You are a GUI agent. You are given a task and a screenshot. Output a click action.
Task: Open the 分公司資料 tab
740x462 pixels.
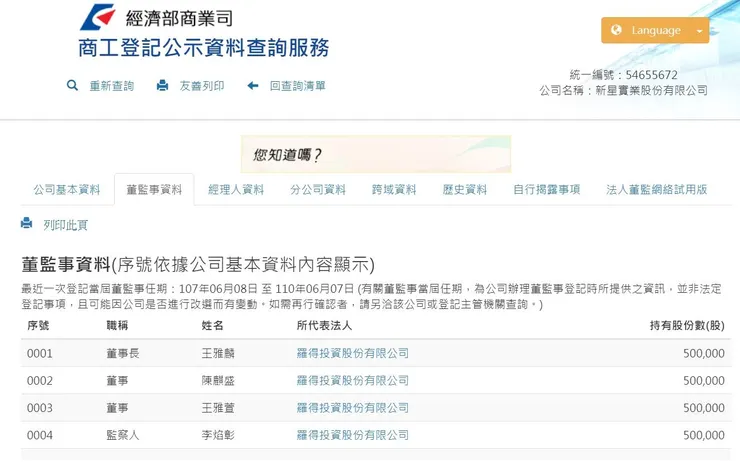point(318,190)
